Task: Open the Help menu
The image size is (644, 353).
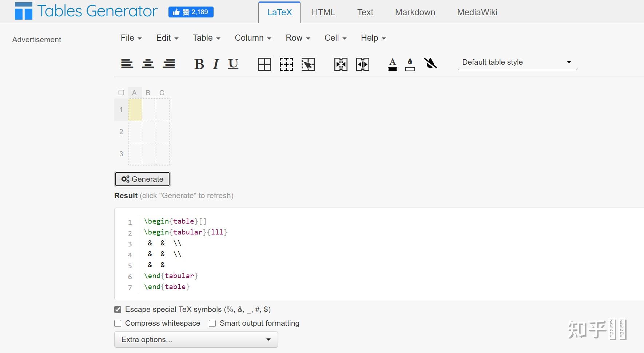Action: pos(373,38)
